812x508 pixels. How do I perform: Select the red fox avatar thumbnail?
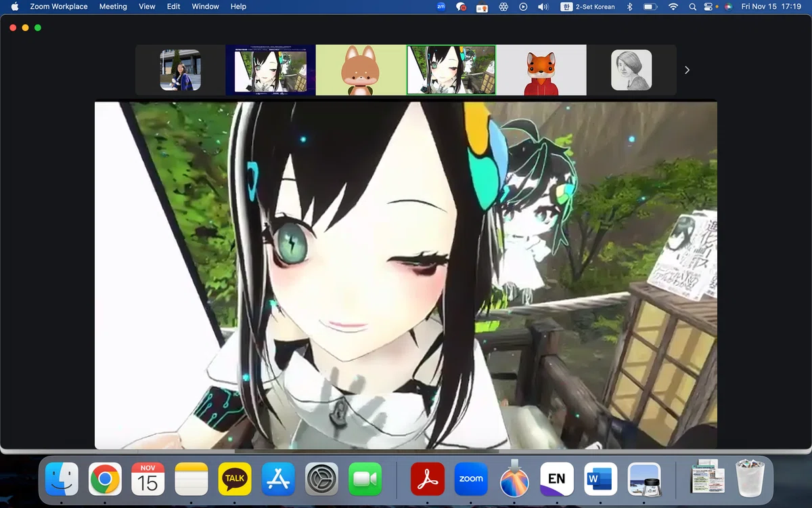pyautogui.click(x=541, y=70)
